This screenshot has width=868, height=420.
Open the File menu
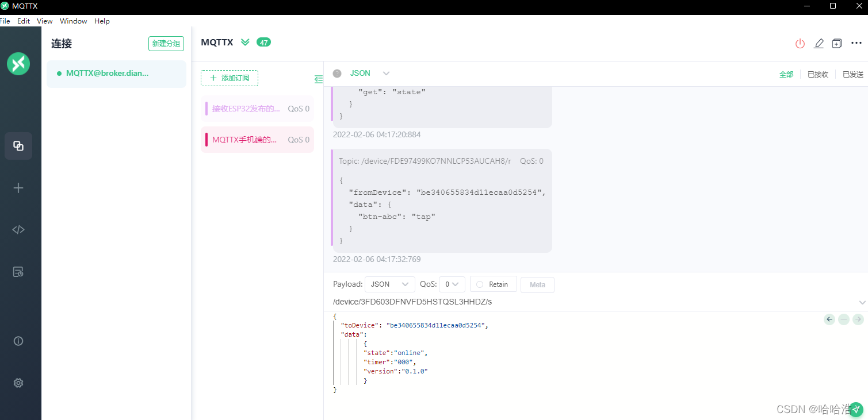pos(5,21)
